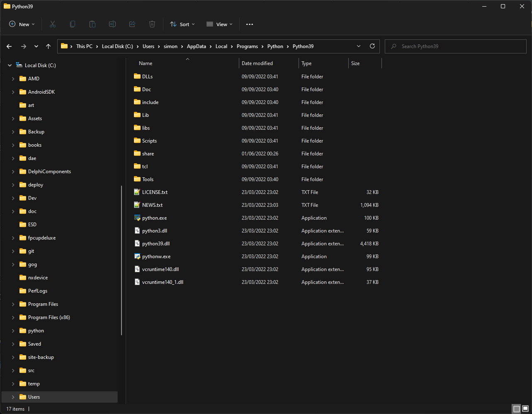This screenshot has height=414, width=532.
Task: Select the Scripts folder icon
Action: click(x=138, y=141)
